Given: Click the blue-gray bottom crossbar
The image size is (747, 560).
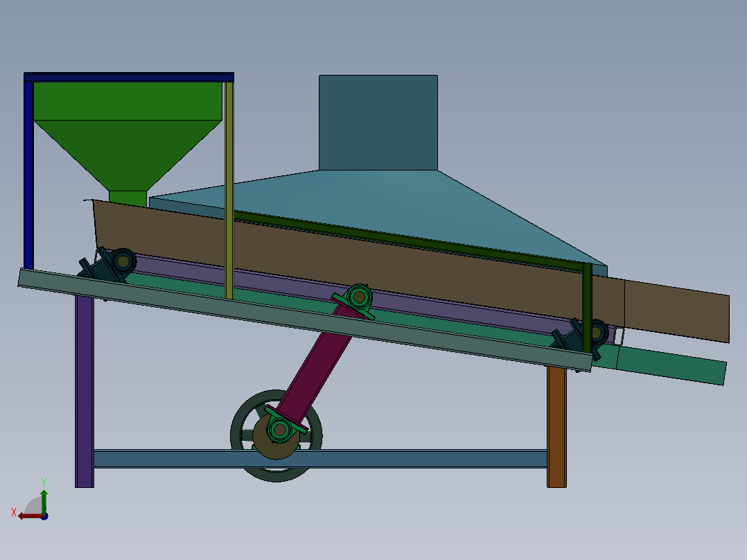Looking at the screenshot, I should 320,459.
